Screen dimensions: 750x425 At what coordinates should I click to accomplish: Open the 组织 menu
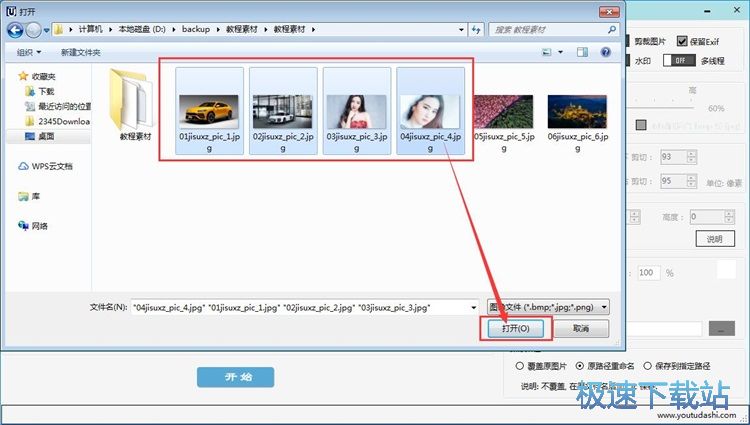[29, 52]
